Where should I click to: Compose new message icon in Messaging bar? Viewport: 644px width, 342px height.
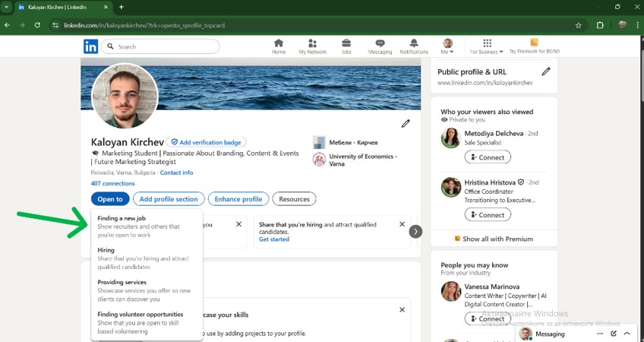[x=614, y=334]
